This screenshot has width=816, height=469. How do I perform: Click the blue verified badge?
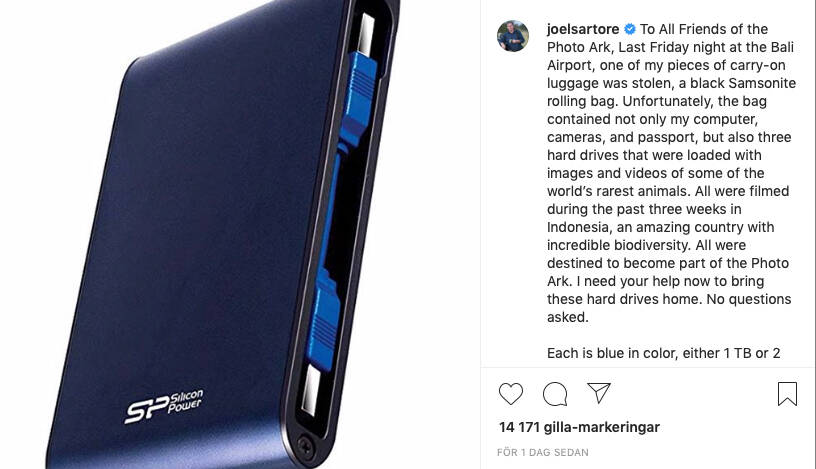coord(630,29)
